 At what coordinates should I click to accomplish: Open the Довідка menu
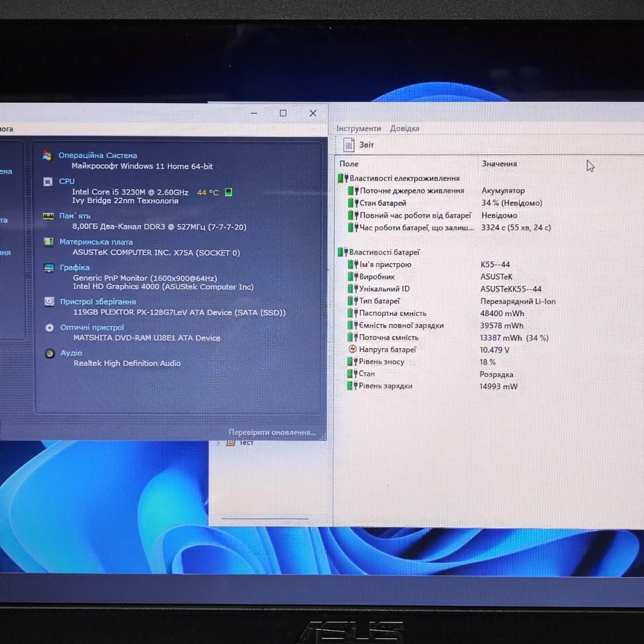click(405, 128)
